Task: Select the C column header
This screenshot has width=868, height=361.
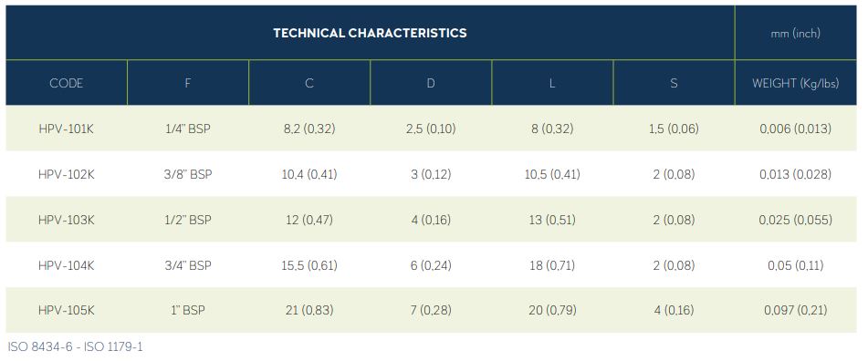Action: point(309,83)
